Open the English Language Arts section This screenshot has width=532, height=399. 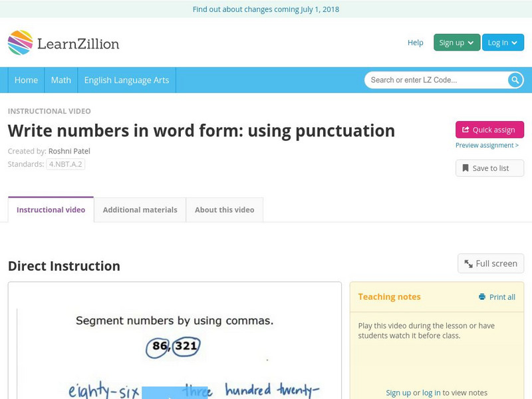[128, 80]
